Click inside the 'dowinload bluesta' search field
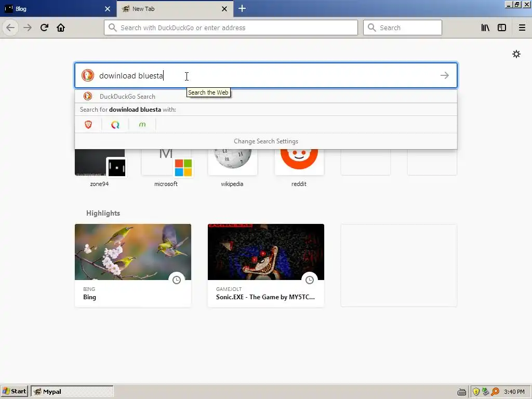 click(266, 75)
